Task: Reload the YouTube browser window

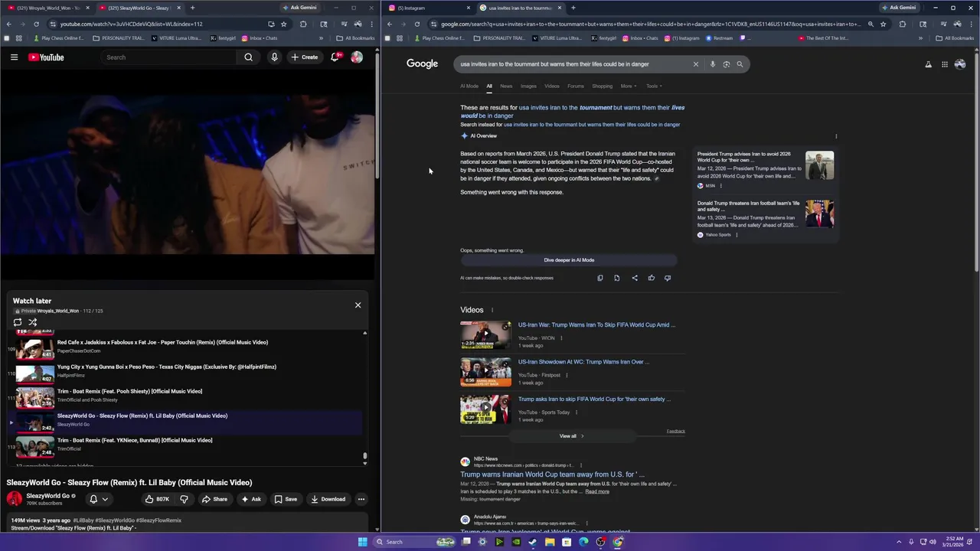Action: [36, 24]
